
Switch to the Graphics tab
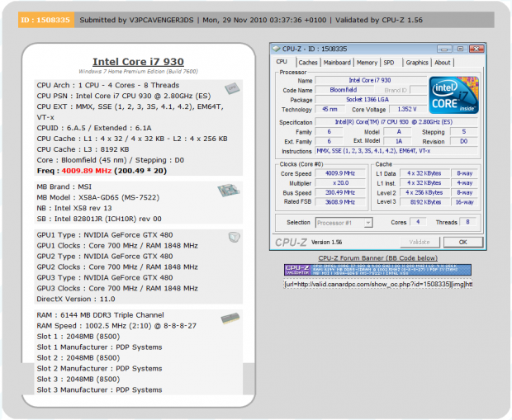[x=417, y=63]
